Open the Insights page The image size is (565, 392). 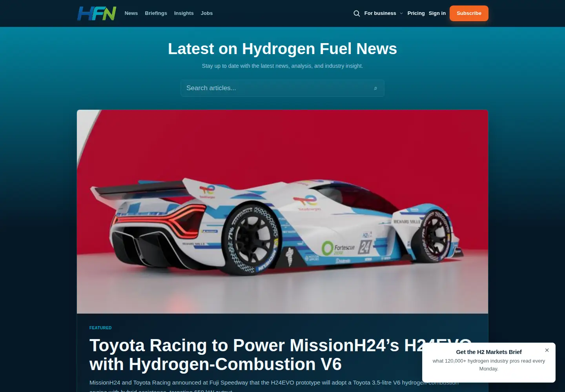184,13
